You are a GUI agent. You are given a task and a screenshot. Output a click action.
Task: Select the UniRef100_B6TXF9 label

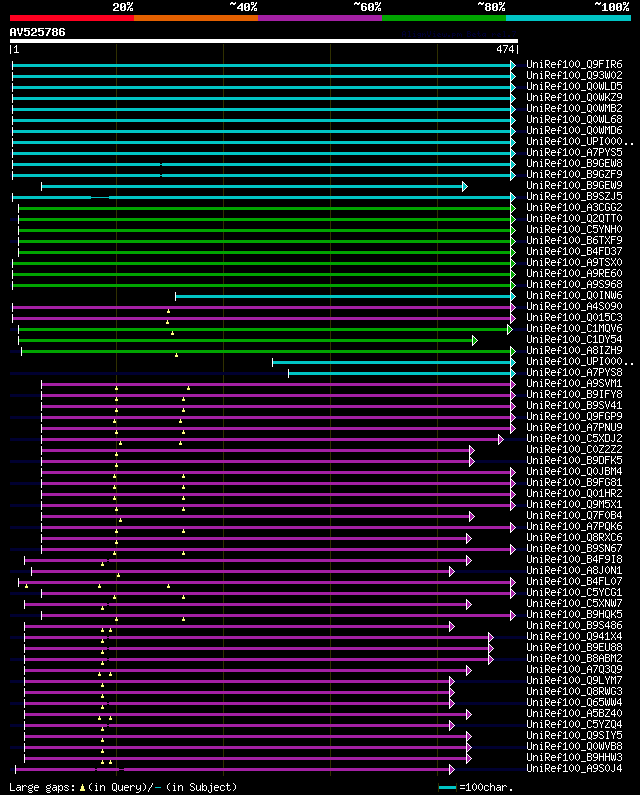tap(574, 240)
